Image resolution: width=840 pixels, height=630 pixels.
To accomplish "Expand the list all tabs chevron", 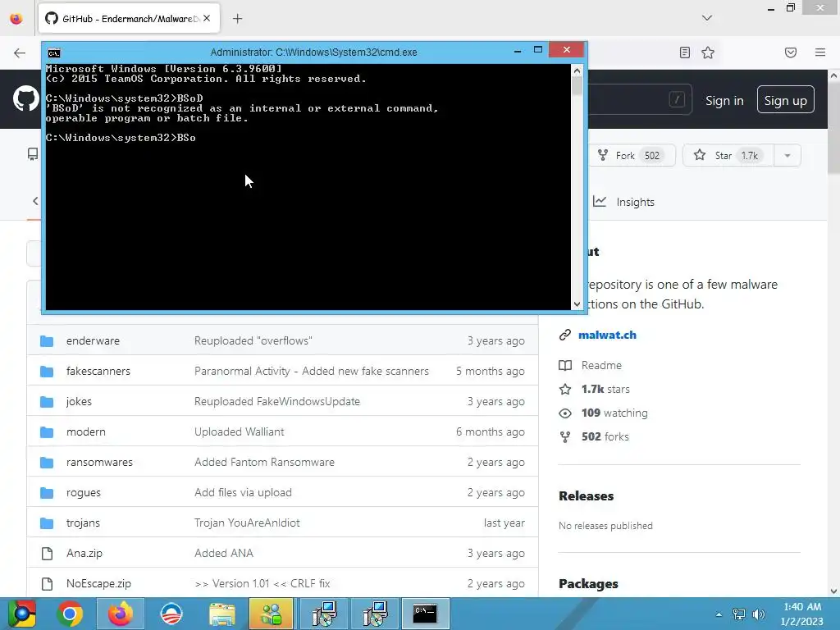I will pyautogui.click(x=706, y=18).
